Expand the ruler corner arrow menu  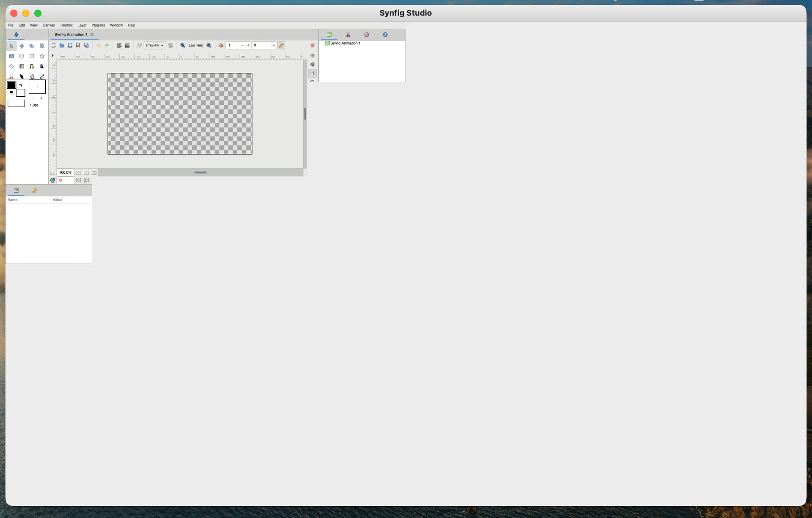[52, 56]
